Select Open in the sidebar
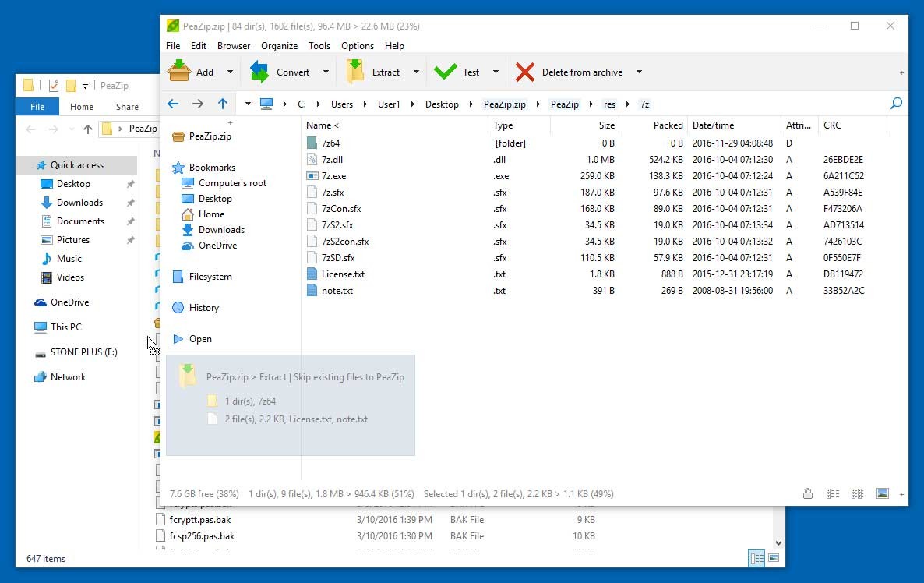The height and width of the screenshot is (583, 924). click(x=200, y=338)
